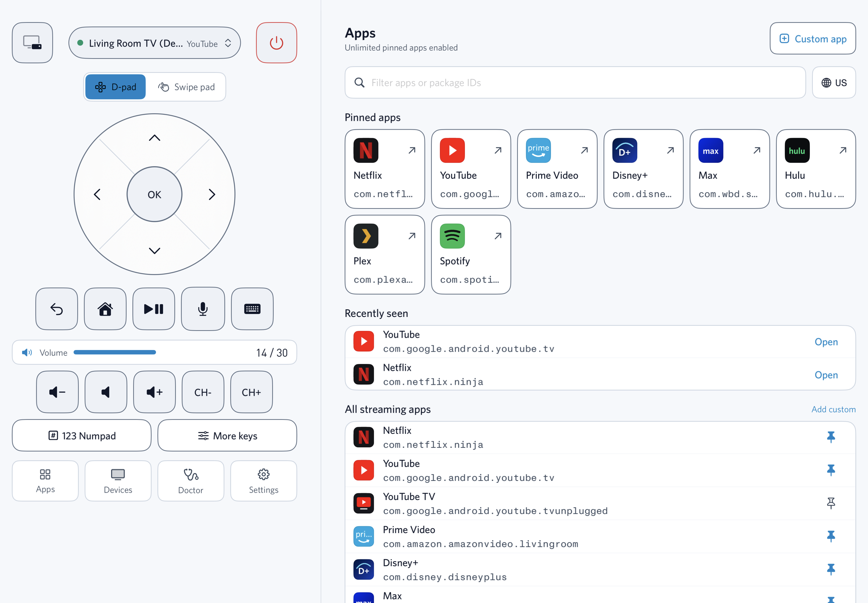Open the 123 Numpad
This screenshot has width=868, height=603.
click(82, 435)
